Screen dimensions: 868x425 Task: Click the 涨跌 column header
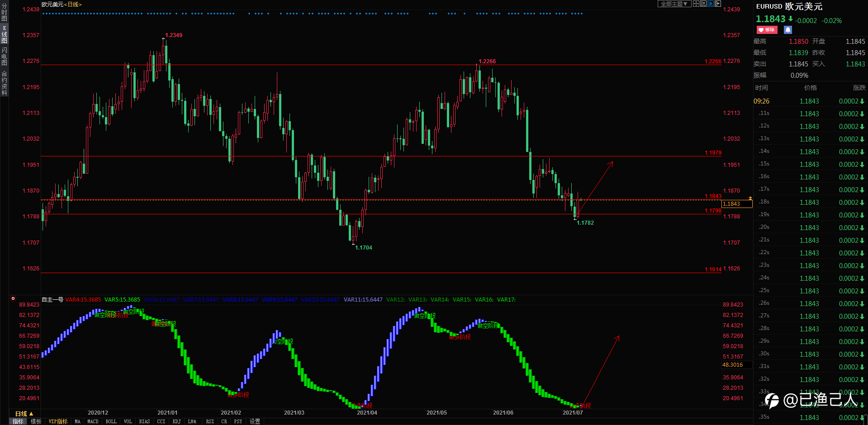coord(859,88)
